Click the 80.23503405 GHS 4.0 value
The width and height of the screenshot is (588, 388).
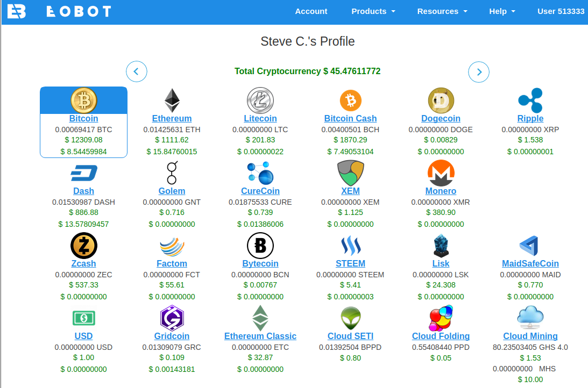coord(530,347)
